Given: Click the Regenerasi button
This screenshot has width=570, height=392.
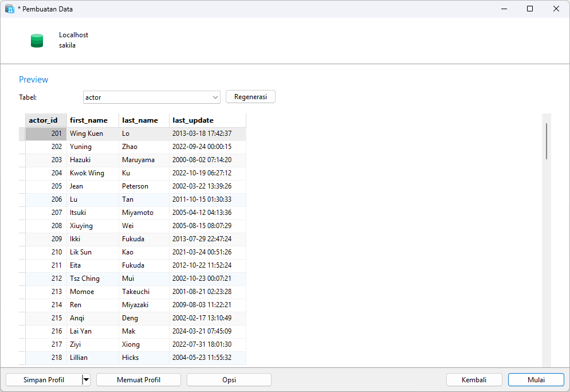Looking at the screenshot, I should click(250, 97).
